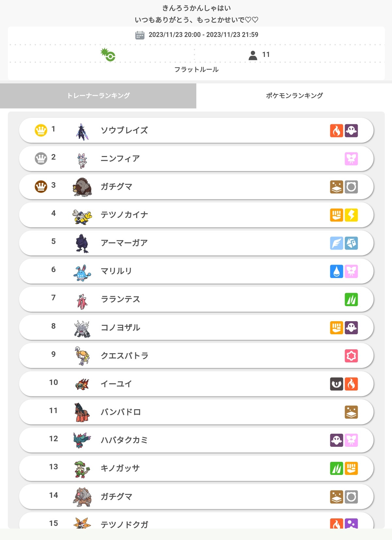The width and height of the screenshot is (392, 540).
Task: Click the silver crown rank 2 icon
Action: 41,159
